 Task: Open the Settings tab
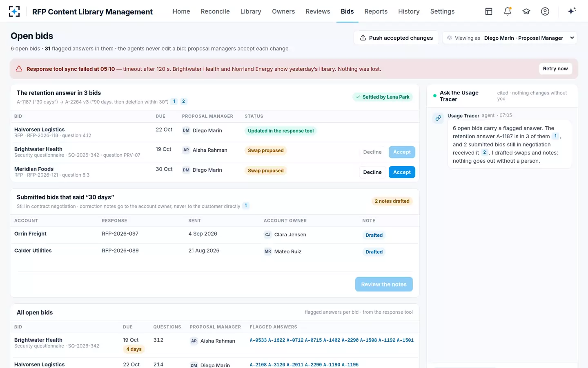point(442,11)
